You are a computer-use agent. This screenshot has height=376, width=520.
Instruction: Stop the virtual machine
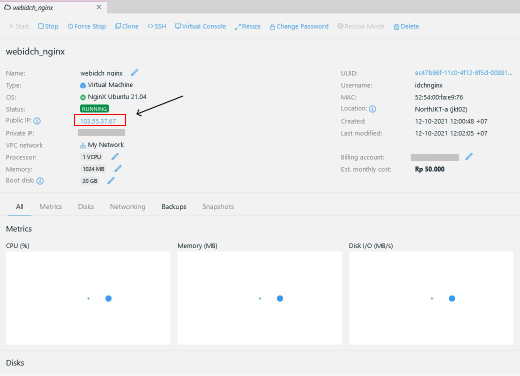(x=48, y=26)
